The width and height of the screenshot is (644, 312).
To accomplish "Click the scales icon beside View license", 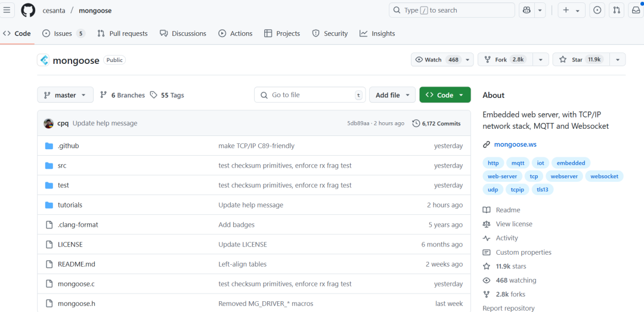I will [487, 224].
